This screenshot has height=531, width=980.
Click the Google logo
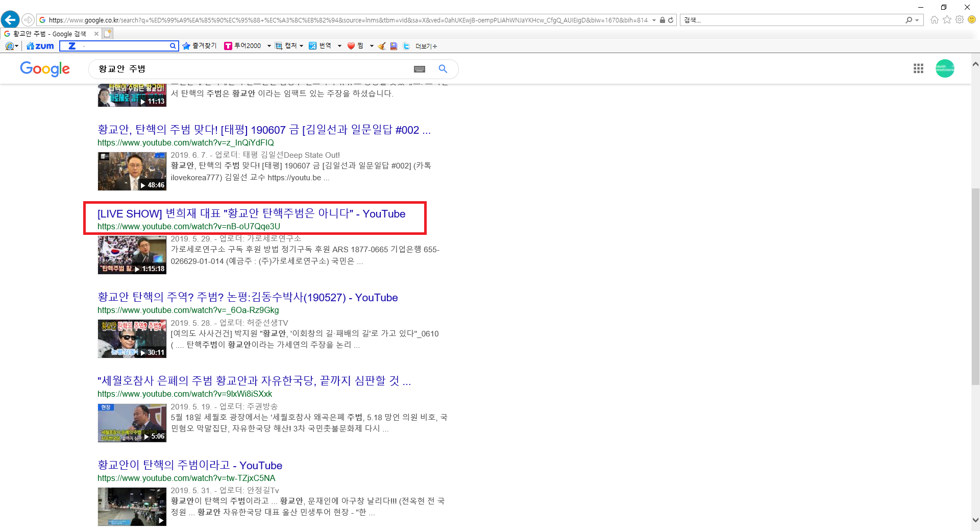(x=45, y=69)
